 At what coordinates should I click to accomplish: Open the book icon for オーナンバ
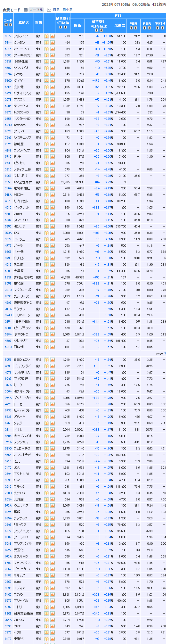tap(47, 49)
